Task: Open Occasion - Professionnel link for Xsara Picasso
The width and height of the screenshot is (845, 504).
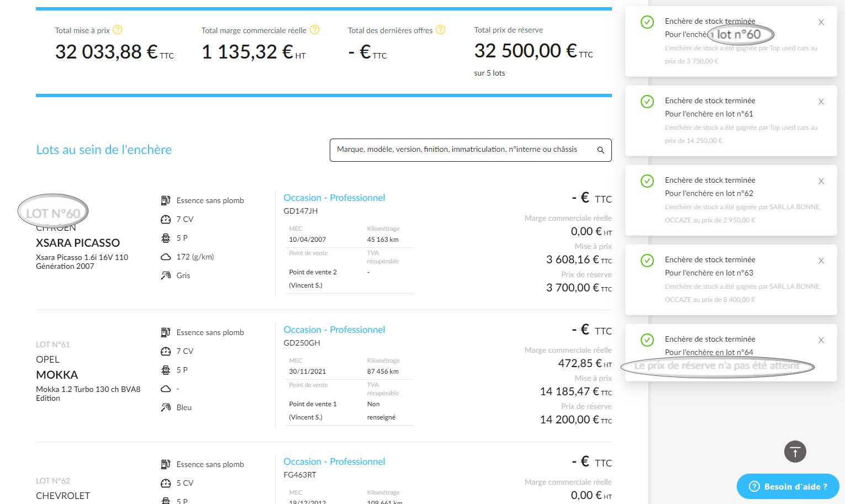Action: 334,198
